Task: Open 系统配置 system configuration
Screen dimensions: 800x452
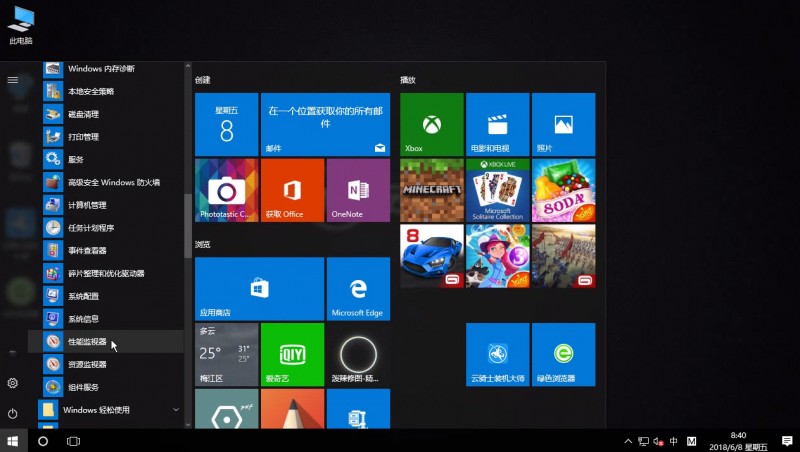Action: point(106,296)
